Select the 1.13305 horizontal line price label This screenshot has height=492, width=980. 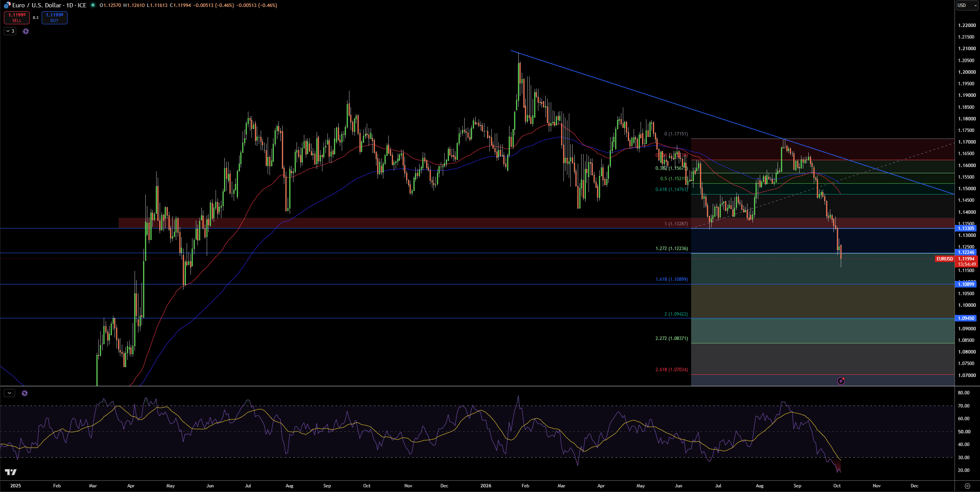[966, 228]
